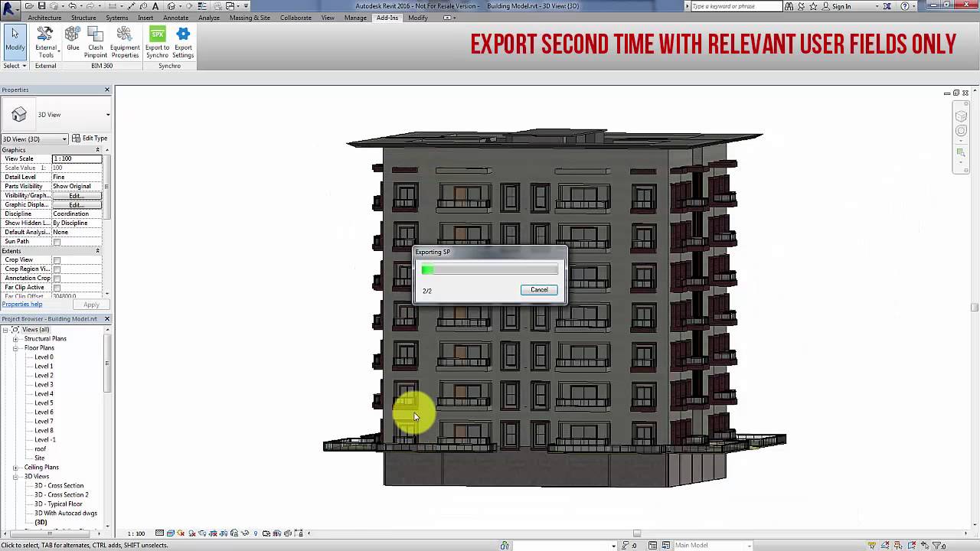Open Help question mark icon
Image resolution: width=980 pixels, height=551 pixels.
click(x=905, y=6)
